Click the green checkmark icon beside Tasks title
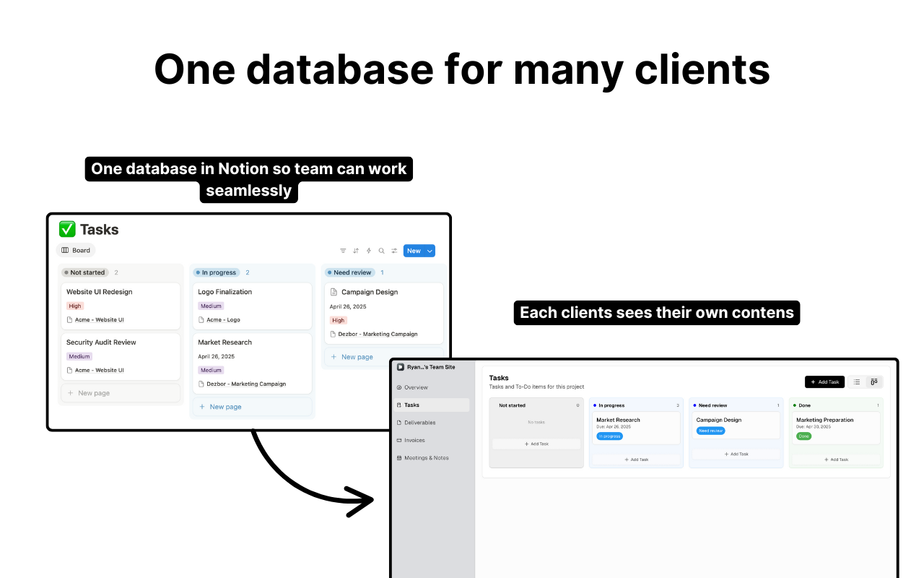924x578 pixels. tap(68, 229)
